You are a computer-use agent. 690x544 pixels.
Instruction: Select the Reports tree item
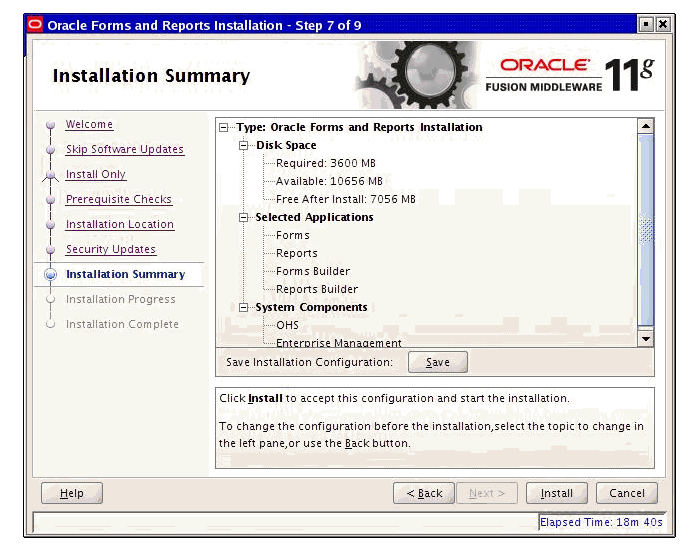coord(297,254)
